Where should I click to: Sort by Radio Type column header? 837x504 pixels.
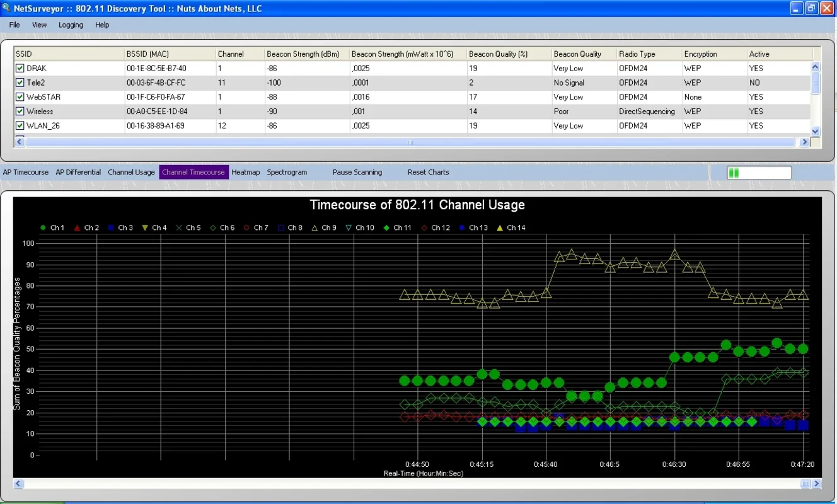pyautogui.click(x=649, y=54)
